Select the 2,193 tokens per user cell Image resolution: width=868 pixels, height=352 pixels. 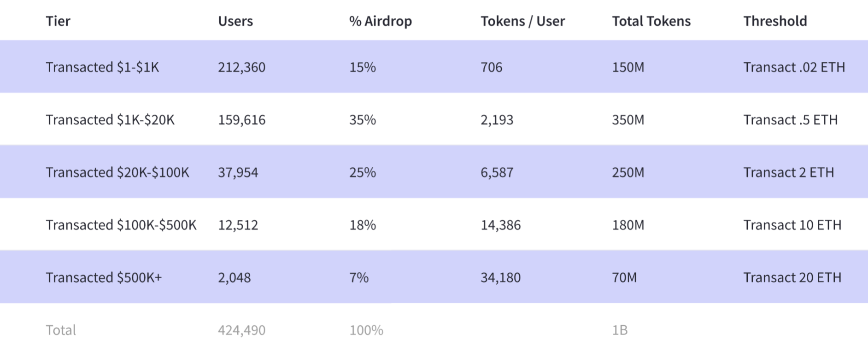[x=497, y=120]
